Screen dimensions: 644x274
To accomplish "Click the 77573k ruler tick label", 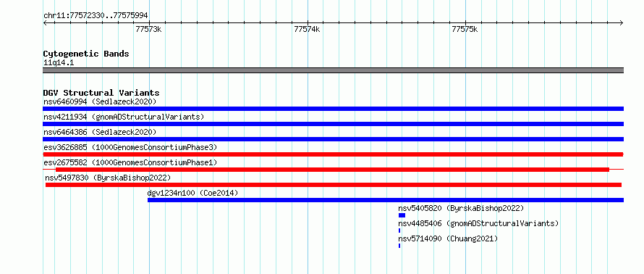I will (148, 29).
